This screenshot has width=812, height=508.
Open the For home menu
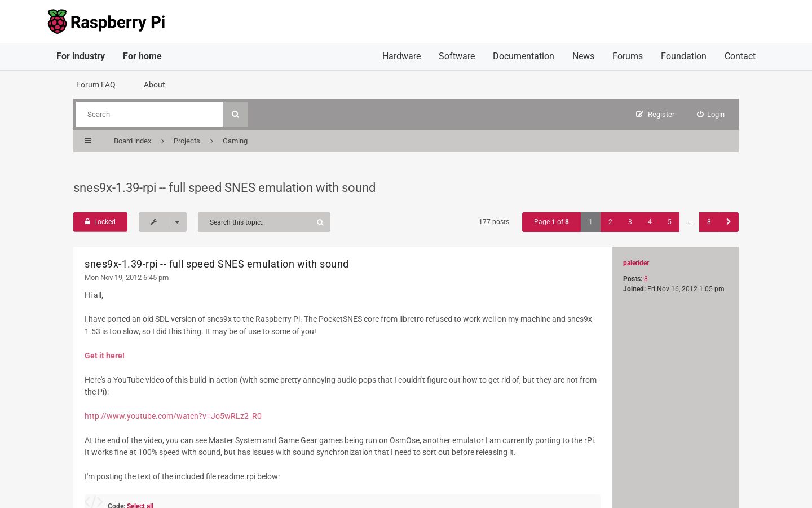coord(142,56)
